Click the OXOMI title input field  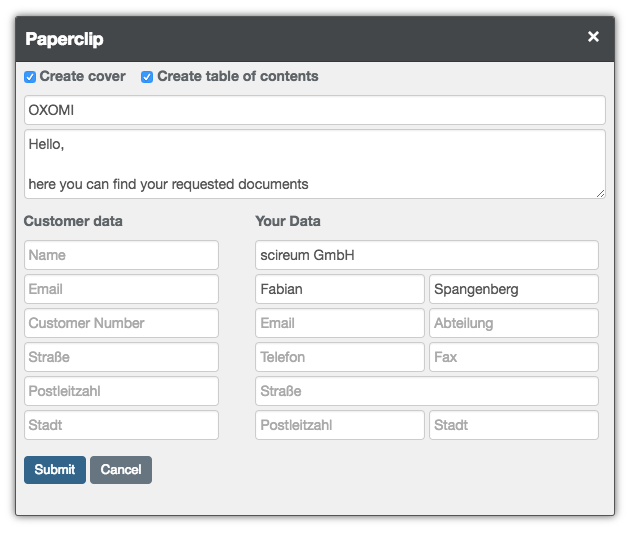[x=314, y=111]
